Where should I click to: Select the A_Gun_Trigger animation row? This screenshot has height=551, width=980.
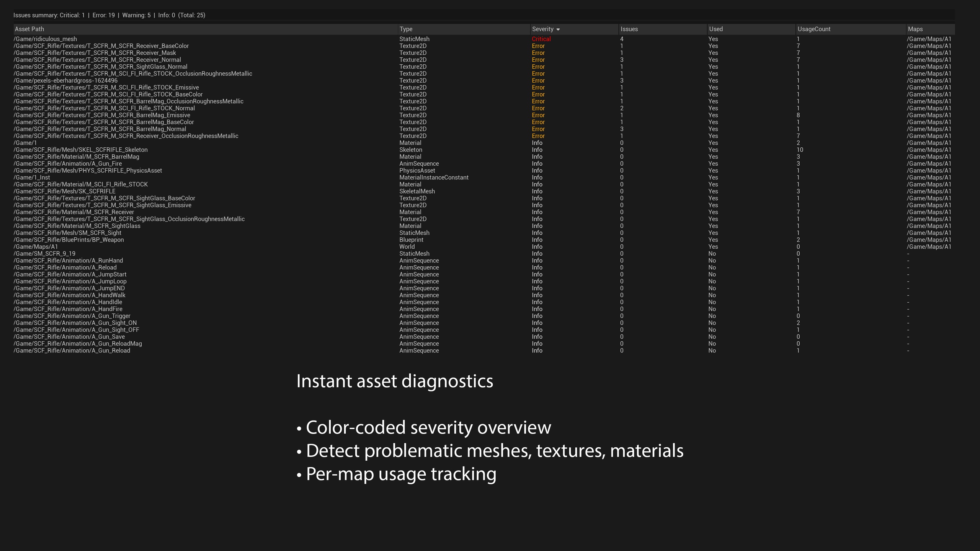484,316
